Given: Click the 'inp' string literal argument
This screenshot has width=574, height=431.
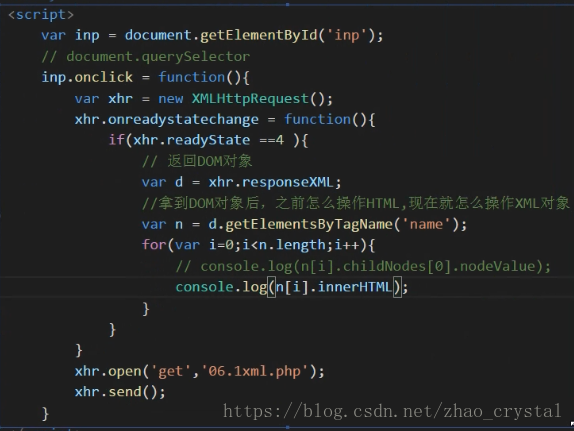Looking at the screenshot, I should click(347, 36).
